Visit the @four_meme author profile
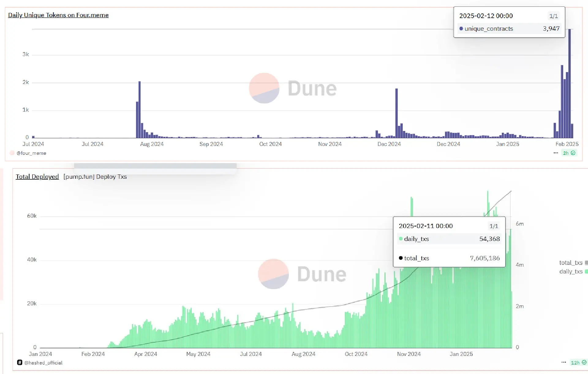588x374 pixels. click(x=31, y=153)
